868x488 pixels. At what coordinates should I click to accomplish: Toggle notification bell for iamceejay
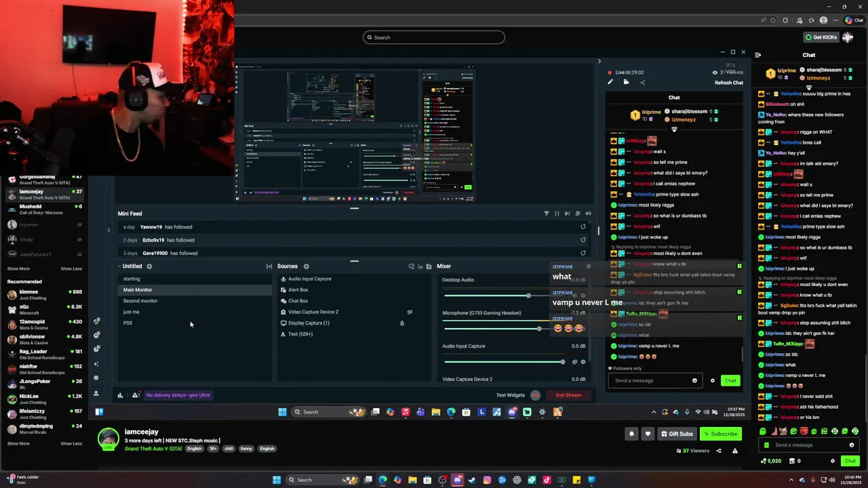tap(631, 434)
